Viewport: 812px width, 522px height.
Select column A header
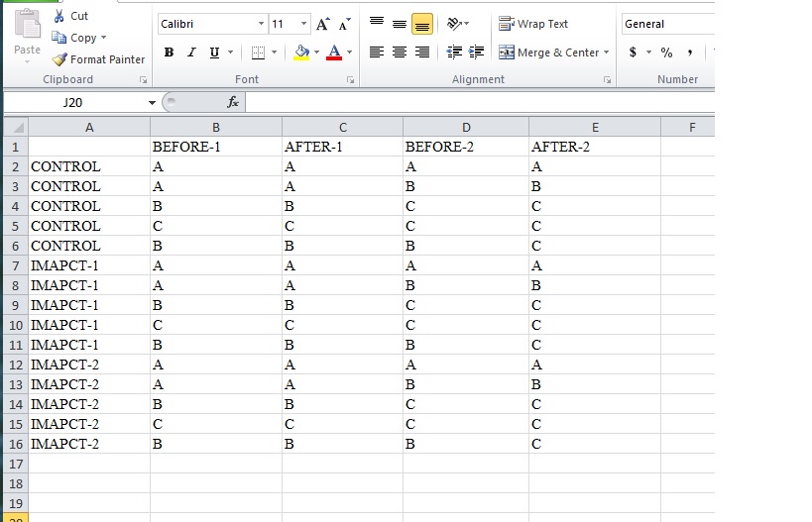pos(89,127)
